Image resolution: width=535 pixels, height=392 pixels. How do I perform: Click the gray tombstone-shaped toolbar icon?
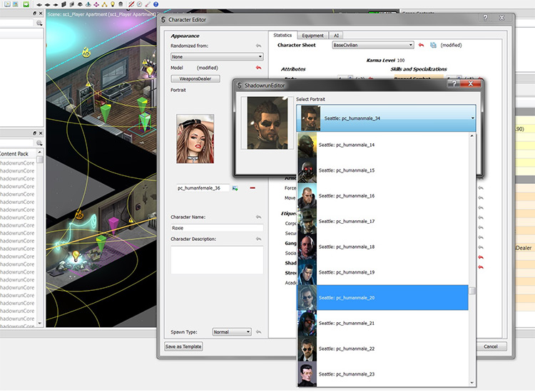coord(121,4)
